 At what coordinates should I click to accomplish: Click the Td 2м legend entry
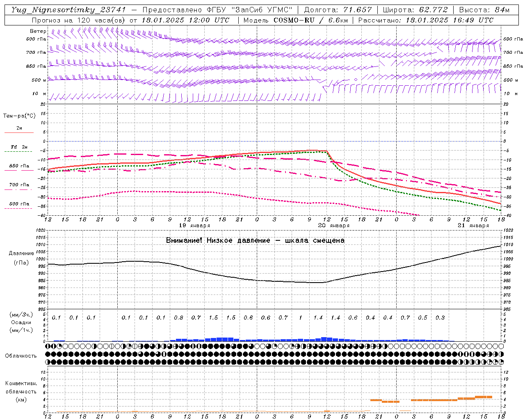(x=19, y=147)
